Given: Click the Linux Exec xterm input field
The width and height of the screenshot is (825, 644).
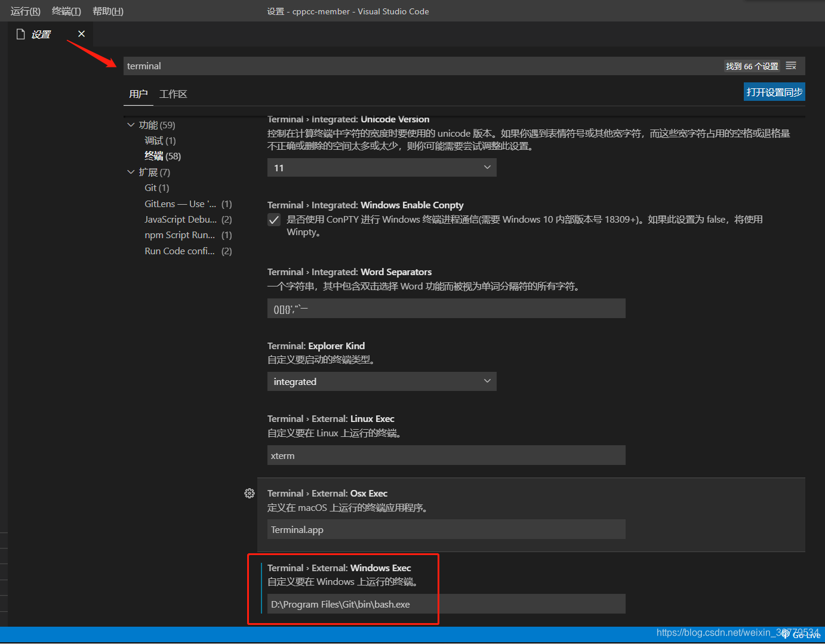Looking at the screenshot, I should (x=446, y=455).
